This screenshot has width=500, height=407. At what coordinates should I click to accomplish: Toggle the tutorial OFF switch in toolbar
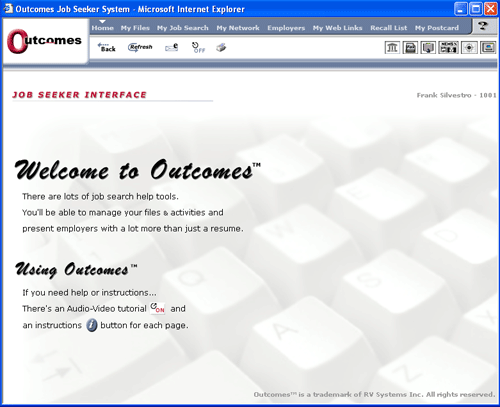(199, 48)
